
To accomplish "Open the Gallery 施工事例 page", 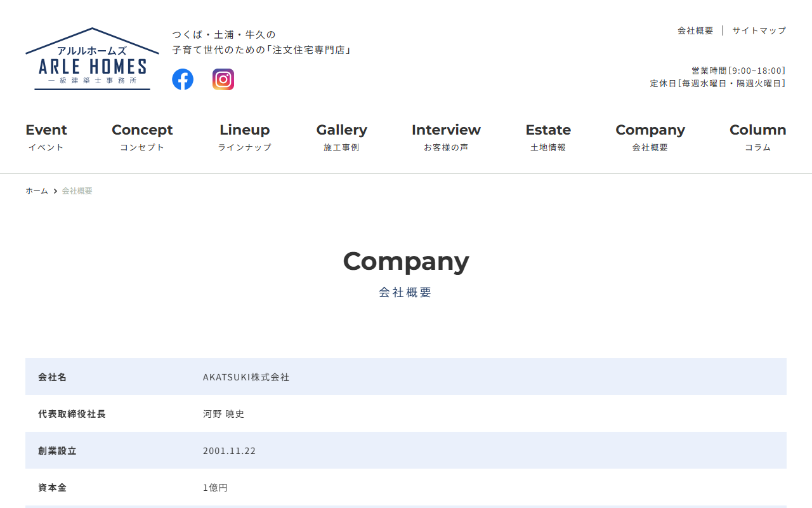I will tap(342, 137).
